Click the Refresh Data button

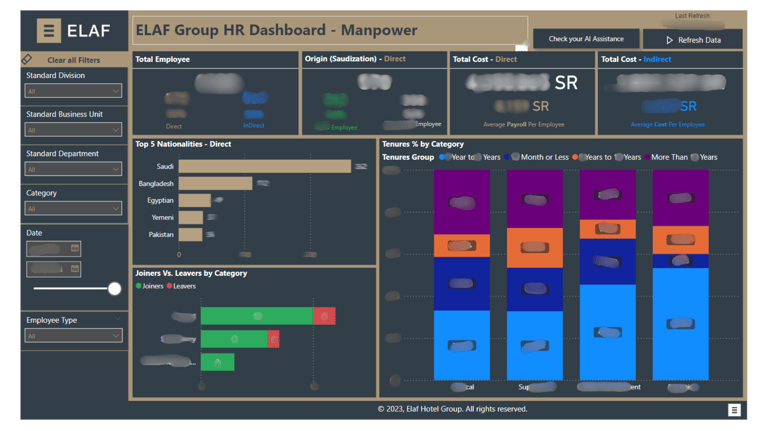click(693, 40)
